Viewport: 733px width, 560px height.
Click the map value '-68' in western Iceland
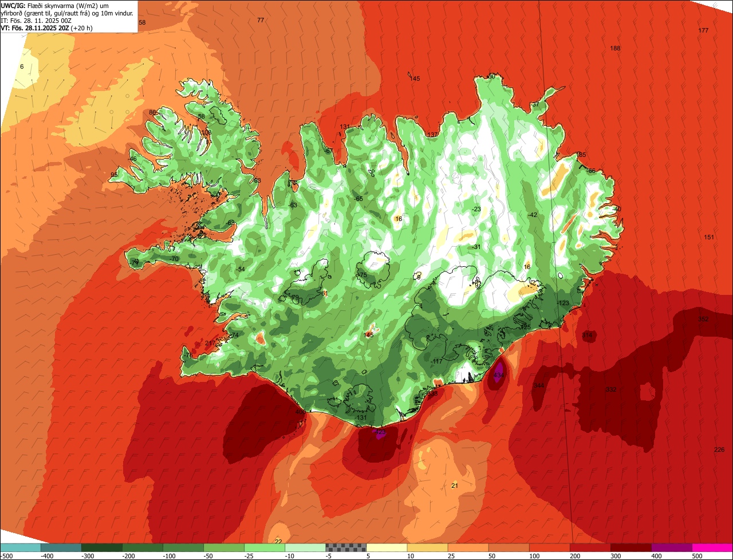(x=231, y=223)
